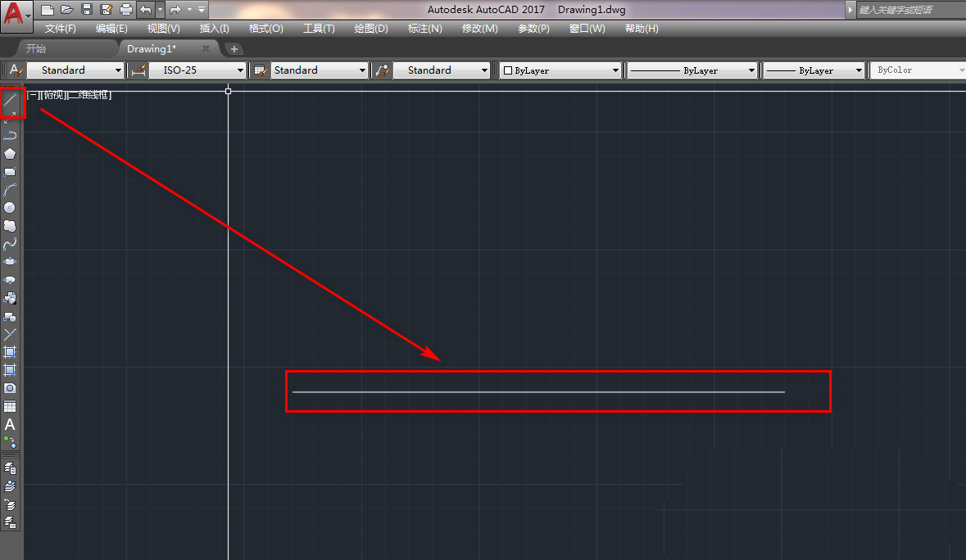
Task: Open the 格式(O) menu
Action: point(266,29)
